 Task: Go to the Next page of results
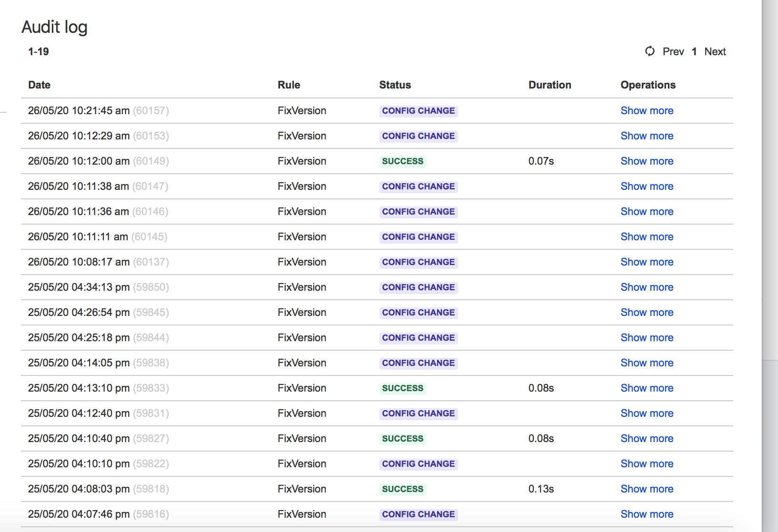715,51
